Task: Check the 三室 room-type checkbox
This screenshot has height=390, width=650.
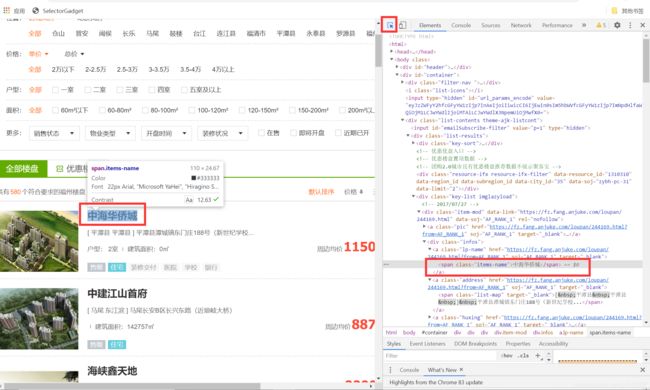Action: point(120,90)
